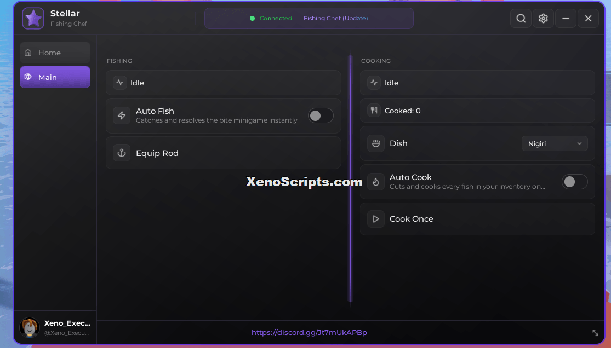The height and width of the screenshot is (364, 611).
Task: Click the Xeno_Exec... username text
Action: coord(67,323)
